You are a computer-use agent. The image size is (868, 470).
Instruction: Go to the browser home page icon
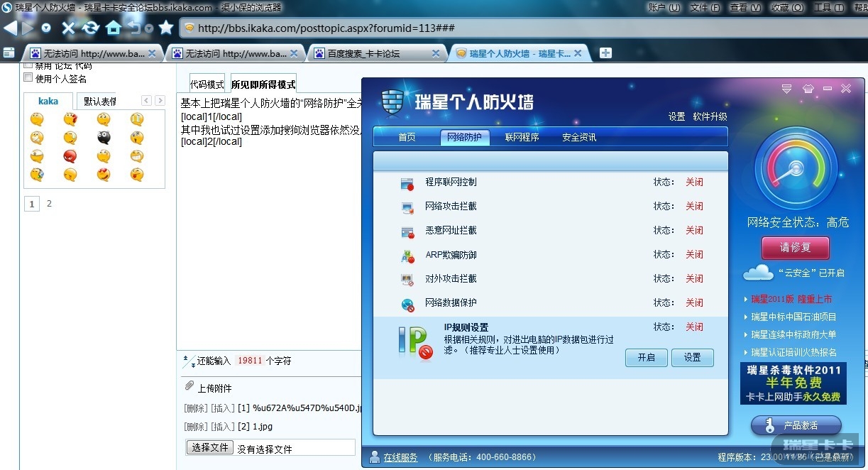[113, 28]
